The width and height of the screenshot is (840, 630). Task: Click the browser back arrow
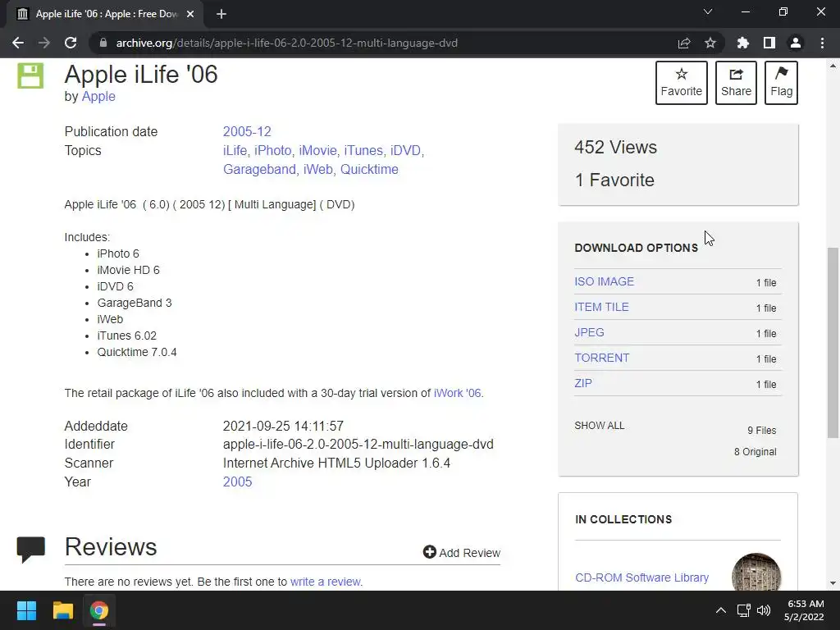click(18, 43)
